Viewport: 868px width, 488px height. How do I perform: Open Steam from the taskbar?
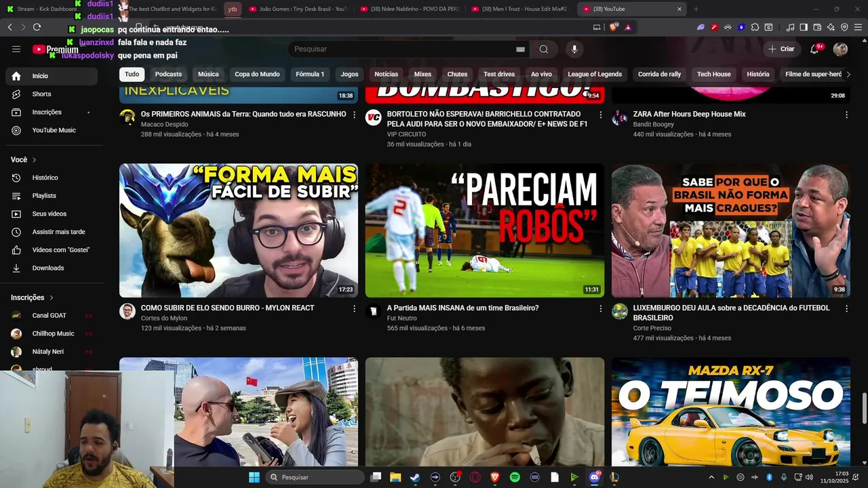coord(415,477)
